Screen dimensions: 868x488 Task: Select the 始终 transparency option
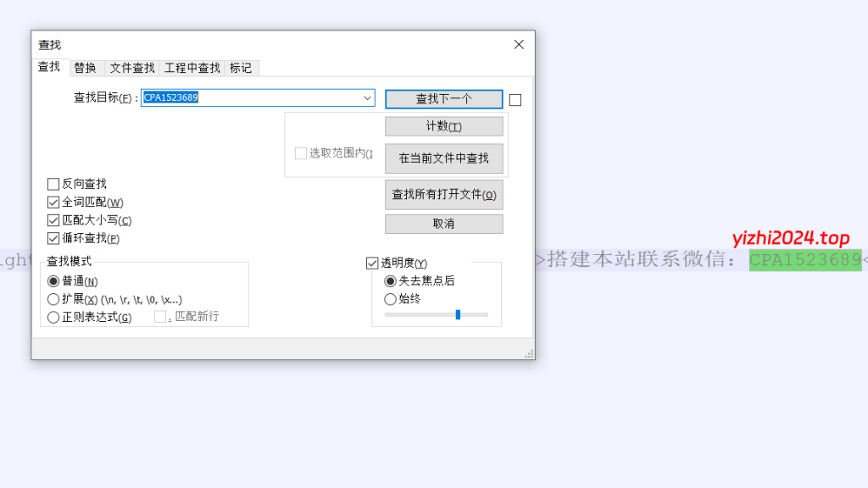[x=391, y=299]
